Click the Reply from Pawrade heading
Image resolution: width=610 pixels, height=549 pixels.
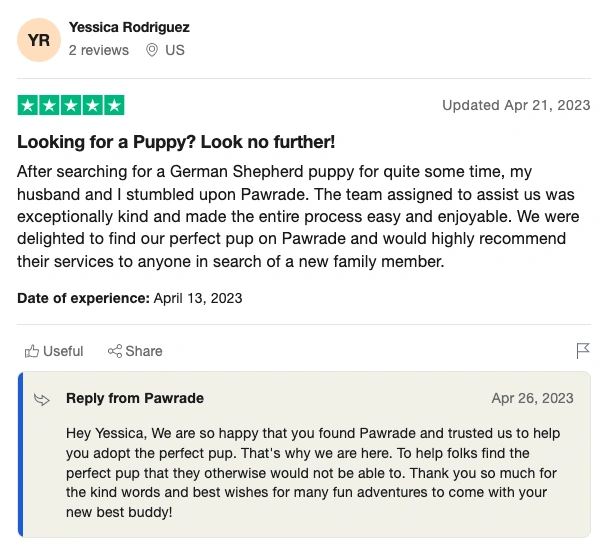[135, 398]
